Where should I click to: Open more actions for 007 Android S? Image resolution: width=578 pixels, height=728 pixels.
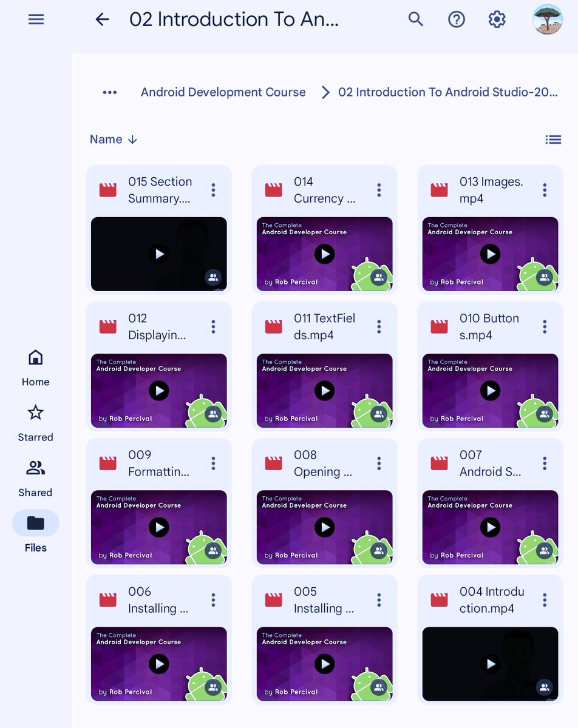(545, 463)
